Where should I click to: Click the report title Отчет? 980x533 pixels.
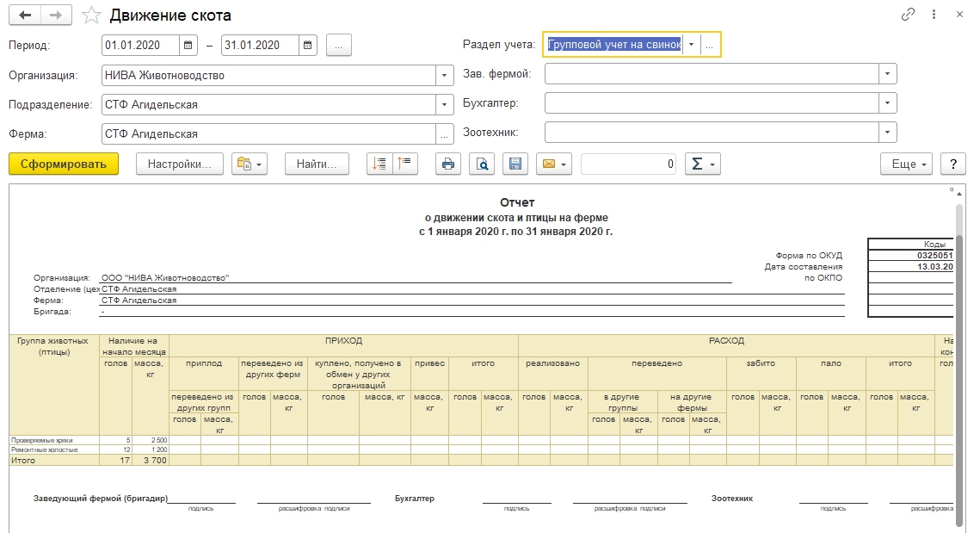pyautogui.click(x=517, y=202)
